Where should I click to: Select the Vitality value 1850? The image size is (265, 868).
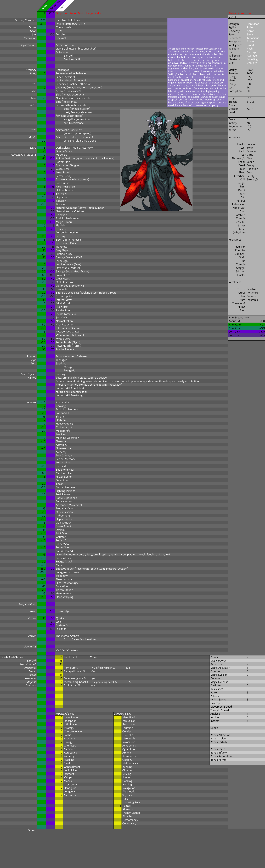tap(250, 70)
